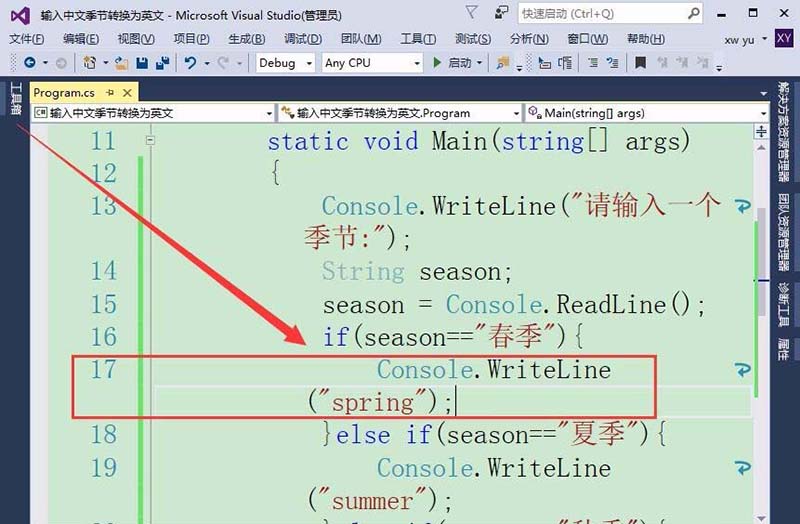Open the 诊断工具 side tab
The image size is (800, 524).
[x=783, y=304]
